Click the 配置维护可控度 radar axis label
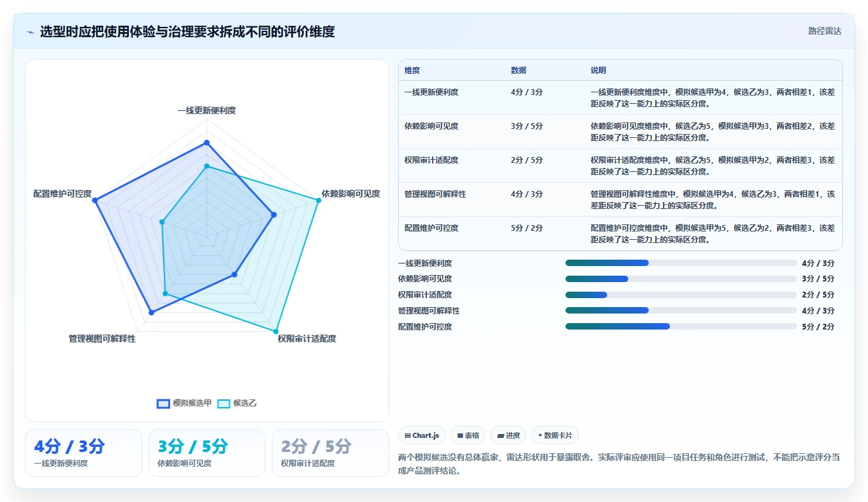The width and height of the screenshot is (868, 502). point(63,194)
